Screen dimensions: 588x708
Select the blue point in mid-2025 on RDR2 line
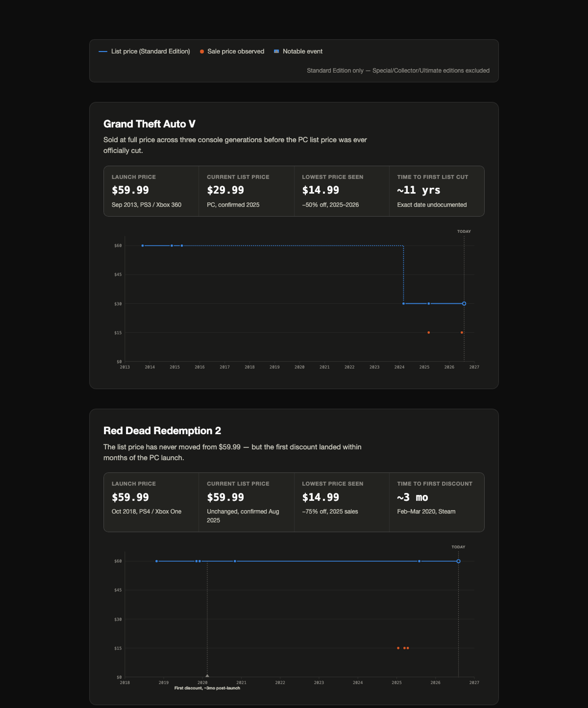(419, 561)
